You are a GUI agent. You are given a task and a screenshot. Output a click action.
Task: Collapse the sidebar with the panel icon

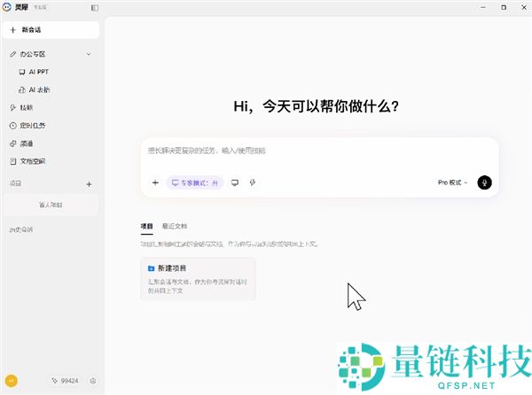[95, 8]
